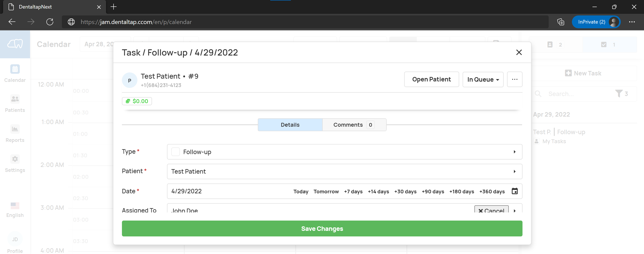Image resolution: width=644 pixels, height=254 pixels.
Task: Choose the +180 days date shortcut
Action: tap(462, 191)
